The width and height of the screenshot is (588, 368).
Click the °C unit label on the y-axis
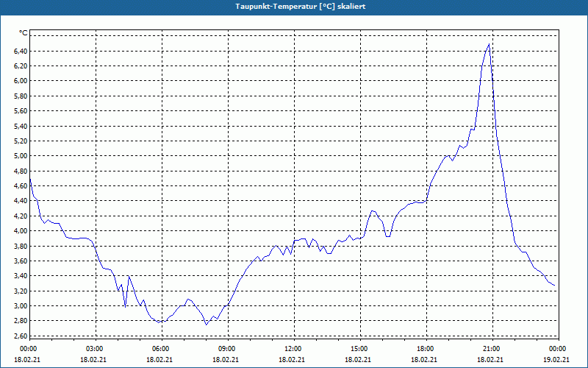(x=24, y=33)
